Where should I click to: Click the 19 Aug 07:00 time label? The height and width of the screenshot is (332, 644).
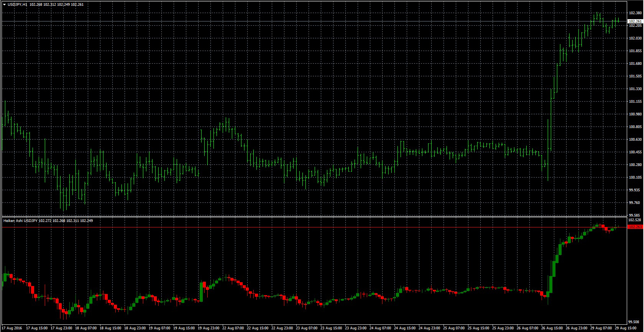click(x=159, y=329)
